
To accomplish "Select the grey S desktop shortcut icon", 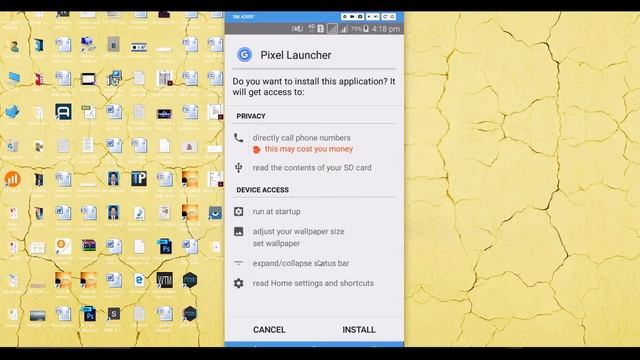I will 114,313.
